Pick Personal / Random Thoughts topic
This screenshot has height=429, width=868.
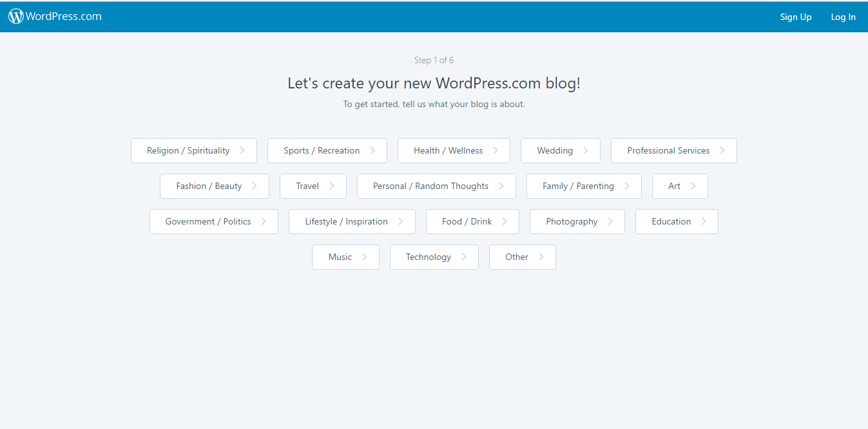(436, 186)
